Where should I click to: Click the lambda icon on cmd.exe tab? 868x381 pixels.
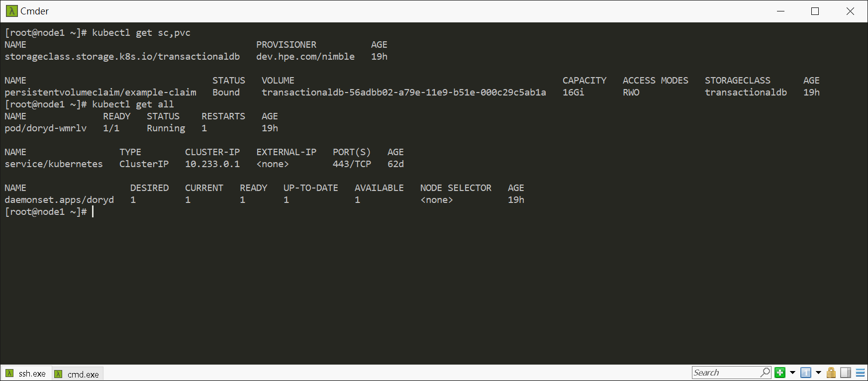point(59,374)
